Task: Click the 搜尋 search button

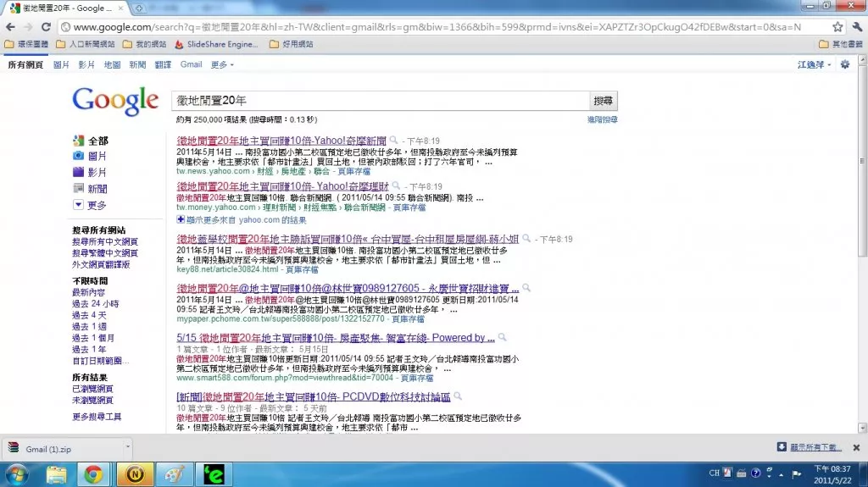Action: pos(603,101)
